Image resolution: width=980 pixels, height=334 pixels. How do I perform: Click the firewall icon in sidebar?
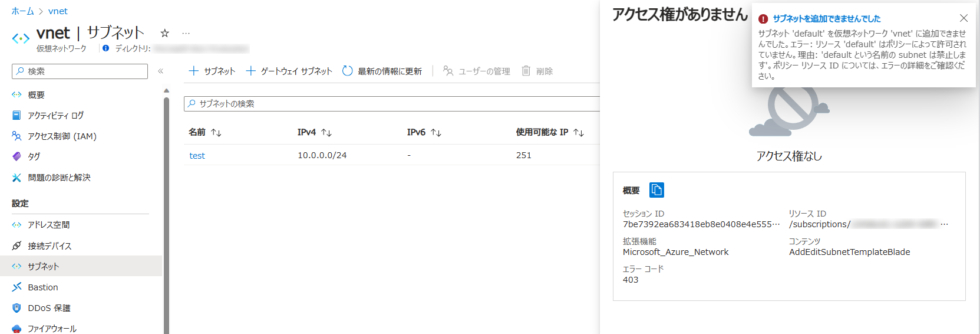click(x=17, y=329)
